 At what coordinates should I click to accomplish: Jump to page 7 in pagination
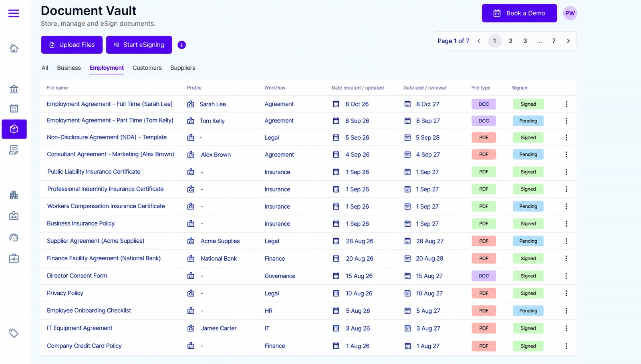[x=554, y=41]
